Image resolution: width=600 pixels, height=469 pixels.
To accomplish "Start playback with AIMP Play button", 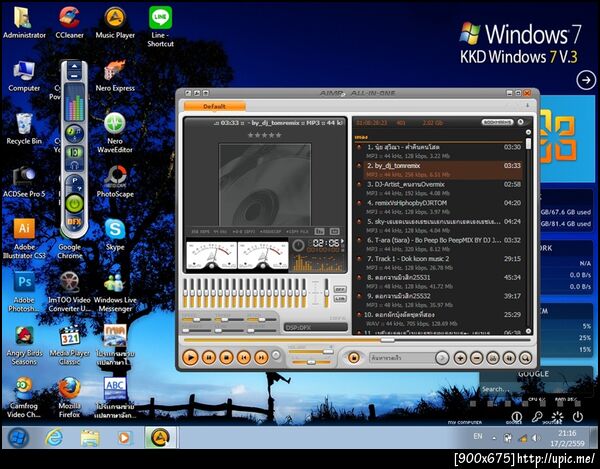I will point(190,357).
